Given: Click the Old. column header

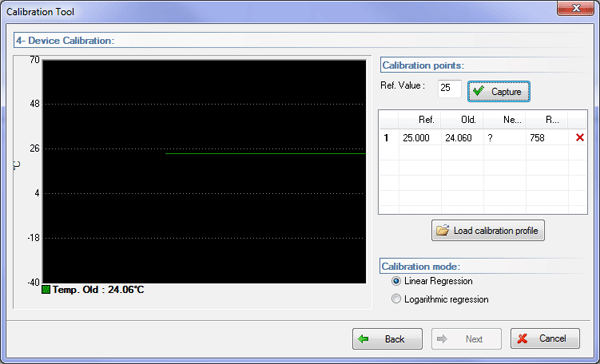Looking at the screenshot, I should [462, 120].
